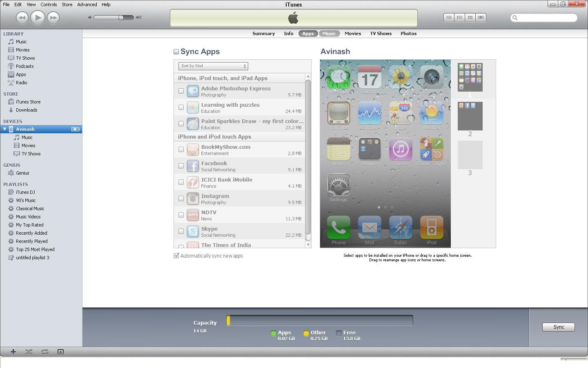Open the Advanced menu

click(87, 4)
